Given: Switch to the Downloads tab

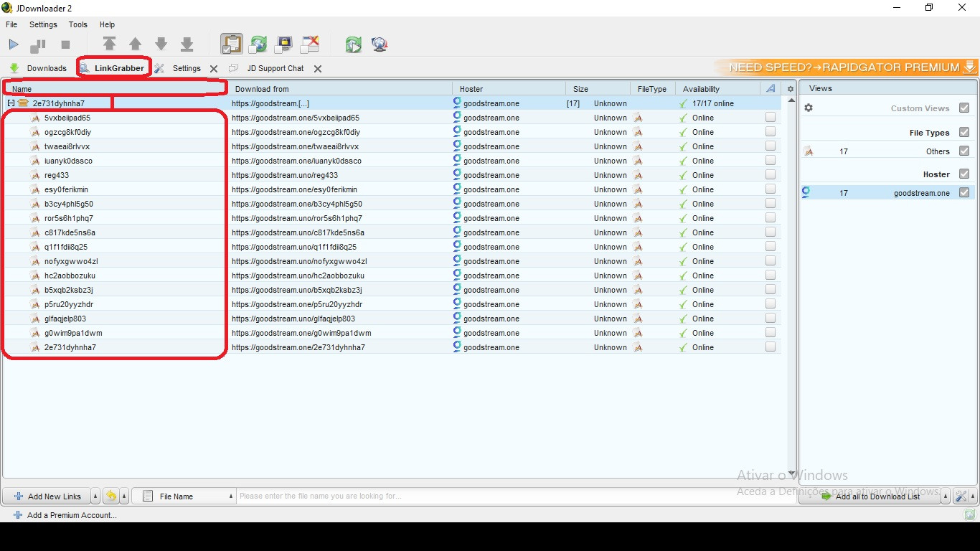Looking at the screenshot, I should point(38,68).
